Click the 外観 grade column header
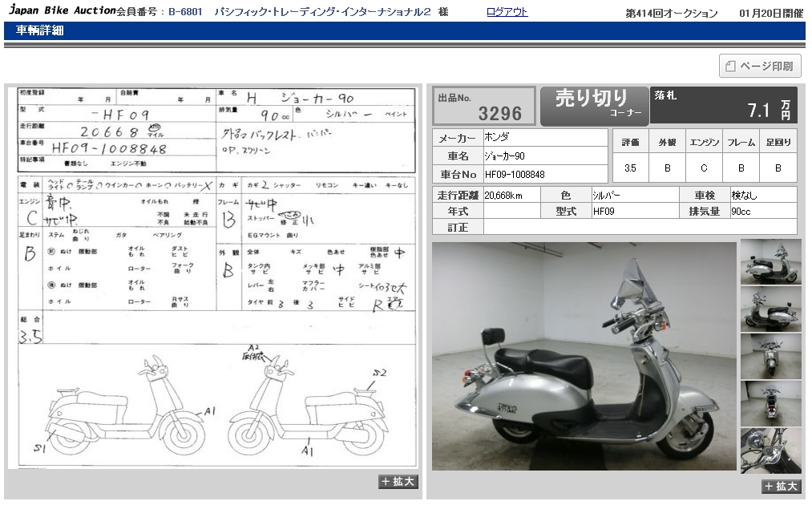812x505 pixels. [667, 143]
